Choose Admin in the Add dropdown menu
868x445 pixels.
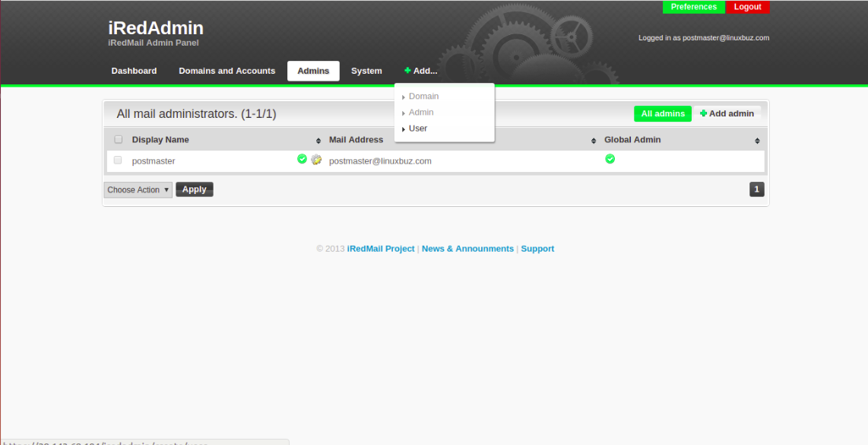tap(421, 113)
